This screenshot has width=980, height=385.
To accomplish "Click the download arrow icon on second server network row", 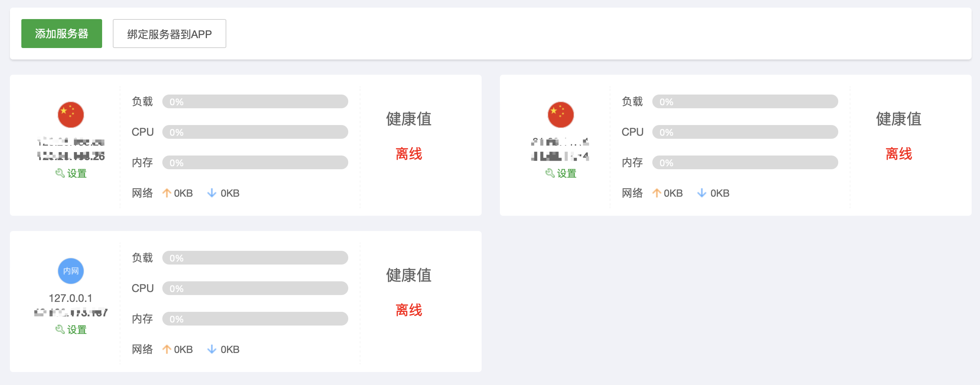I will pyautogui.click(x=702, y=193).
